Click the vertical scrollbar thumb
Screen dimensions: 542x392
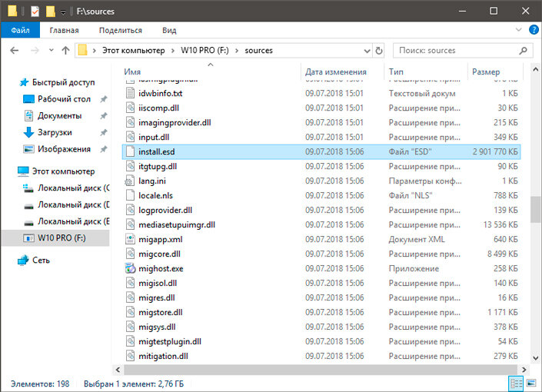pos(535,210)
